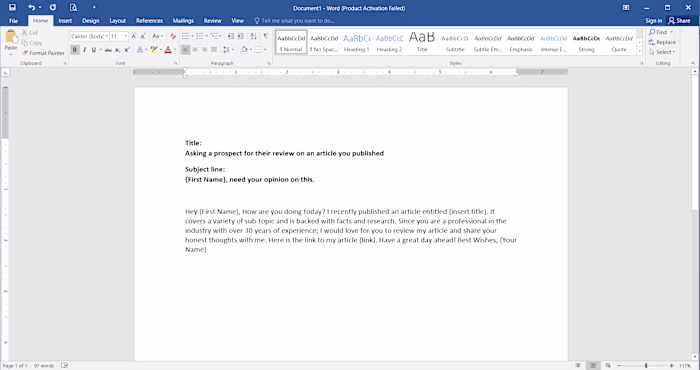Expand the Bullets list dropdown
The height and width of the screenshot is (370, 700).
point(192,36)
